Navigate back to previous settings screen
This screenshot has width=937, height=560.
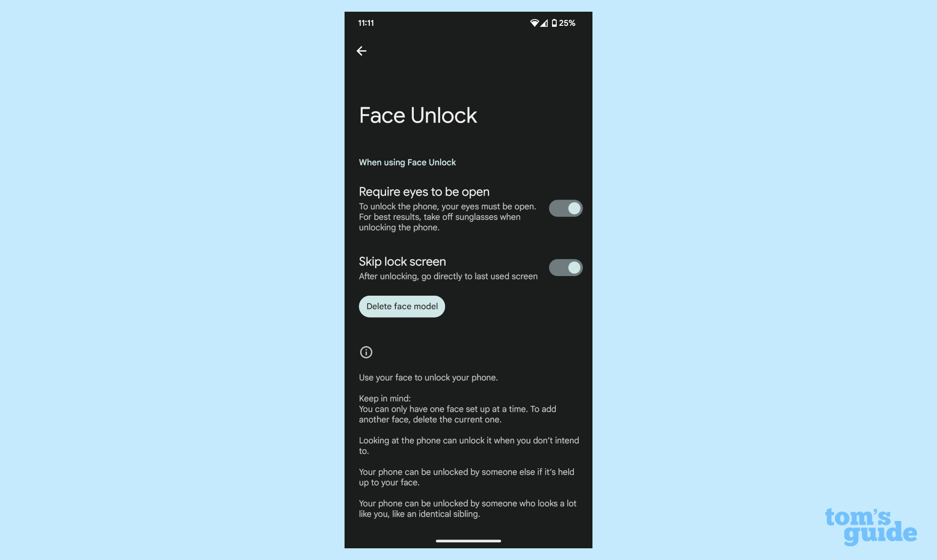362,51
